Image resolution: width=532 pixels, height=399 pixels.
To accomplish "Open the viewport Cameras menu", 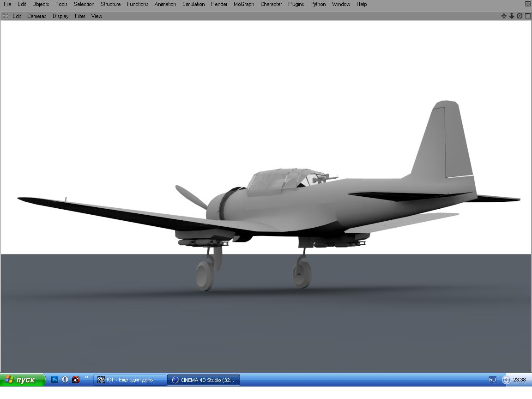I will click(x=36, y=16).
